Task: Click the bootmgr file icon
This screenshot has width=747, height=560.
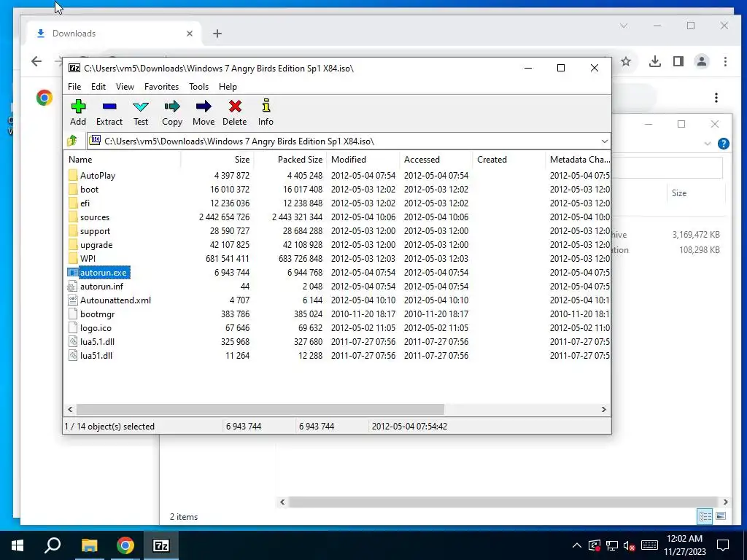Action: click(x=72, y=314)
